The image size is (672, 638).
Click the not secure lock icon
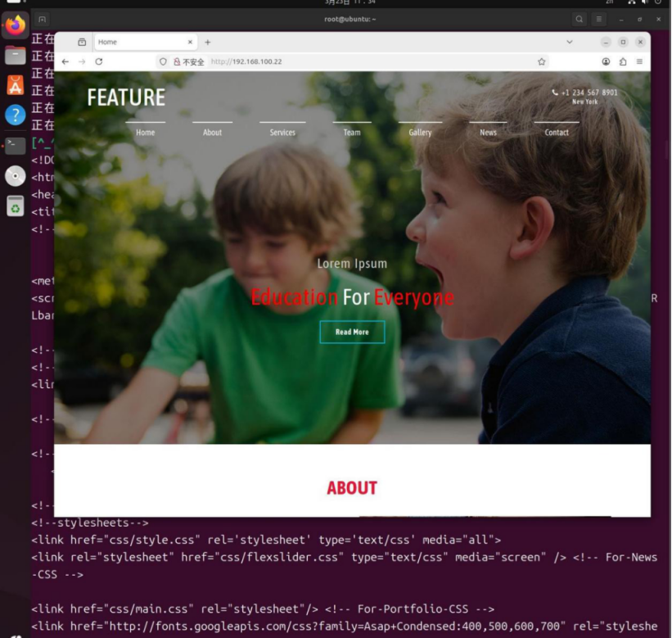(x=177, y=61)
